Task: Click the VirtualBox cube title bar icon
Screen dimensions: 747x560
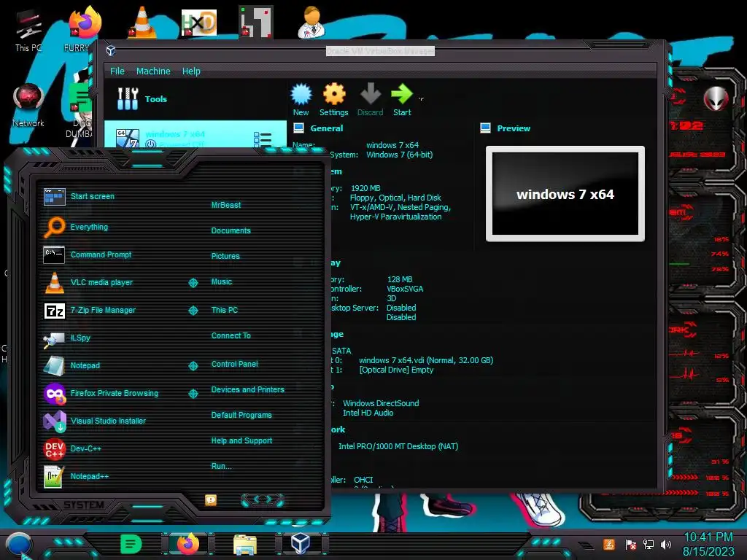Action: point(111,50)
